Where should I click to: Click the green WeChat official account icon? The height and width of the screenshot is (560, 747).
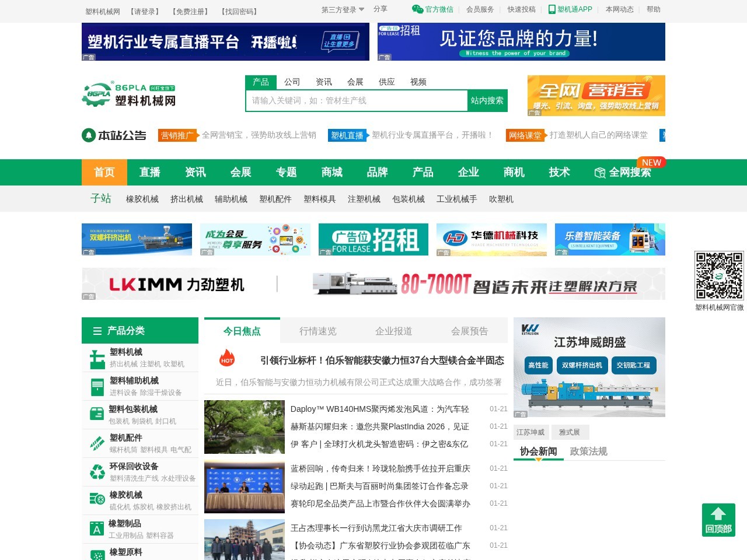(417, 9)
